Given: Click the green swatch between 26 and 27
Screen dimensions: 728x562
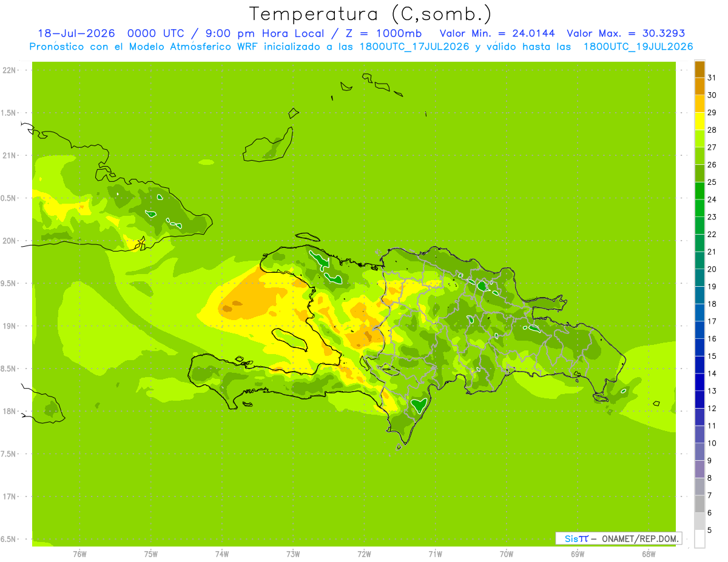Looking at the screenshot, I should click(x=699, y=156).
